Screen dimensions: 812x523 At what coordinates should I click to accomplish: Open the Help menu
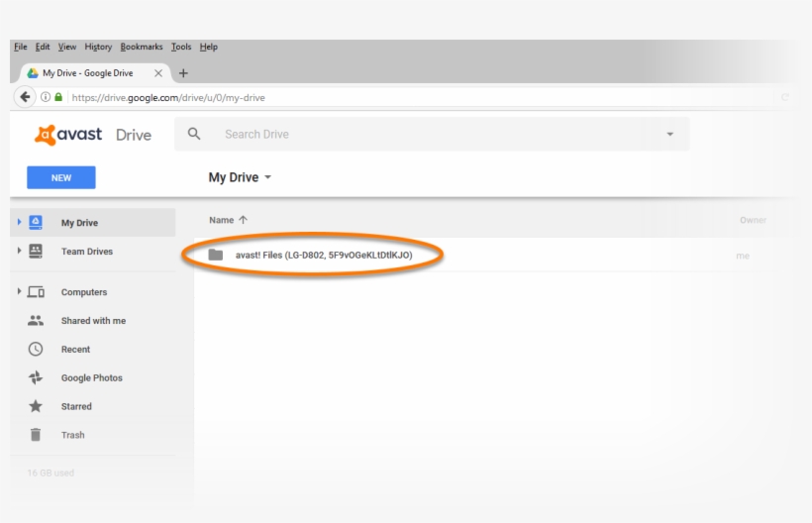pos(209,47)
